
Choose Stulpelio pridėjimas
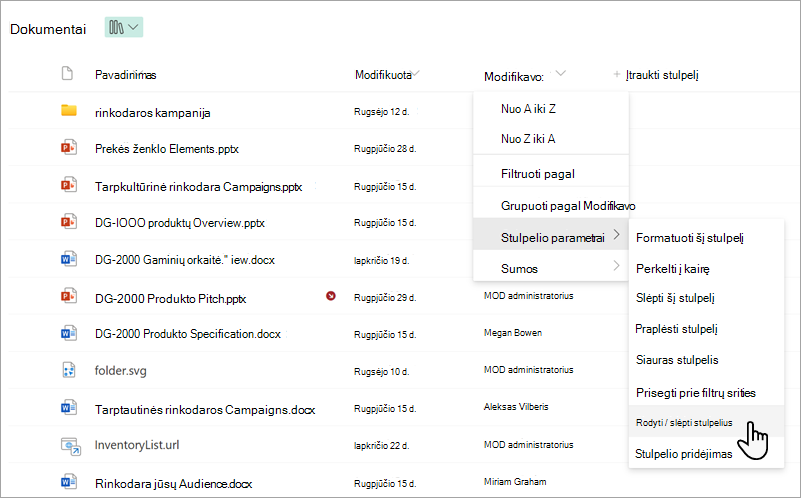(706, 454)
